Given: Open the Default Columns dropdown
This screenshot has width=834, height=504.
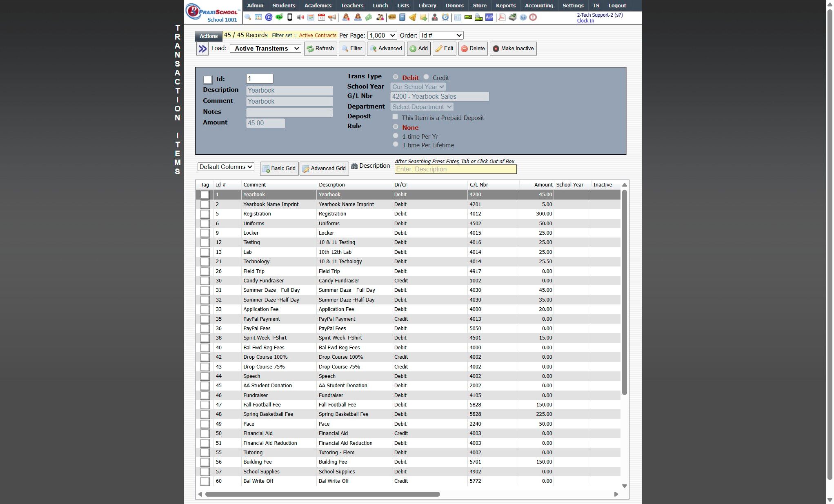Looking at the screenshot, I should (x=226, y=167).
